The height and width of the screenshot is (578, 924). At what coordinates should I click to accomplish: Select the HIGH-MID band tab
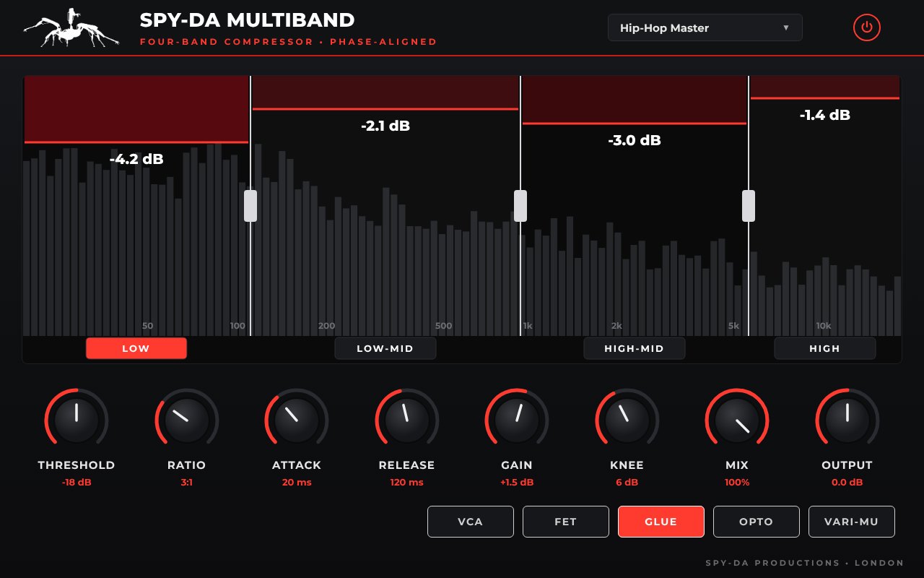(634, 348)
